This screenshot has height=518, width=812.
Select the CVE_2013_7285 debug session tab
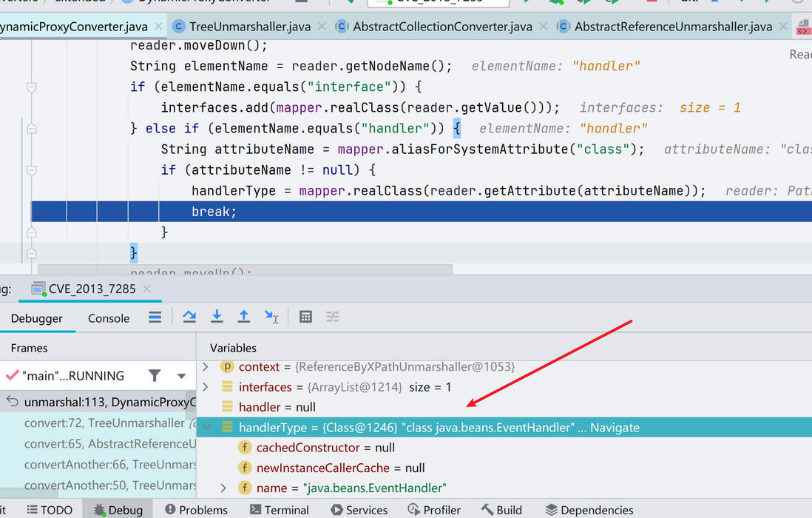coord(92,289)
